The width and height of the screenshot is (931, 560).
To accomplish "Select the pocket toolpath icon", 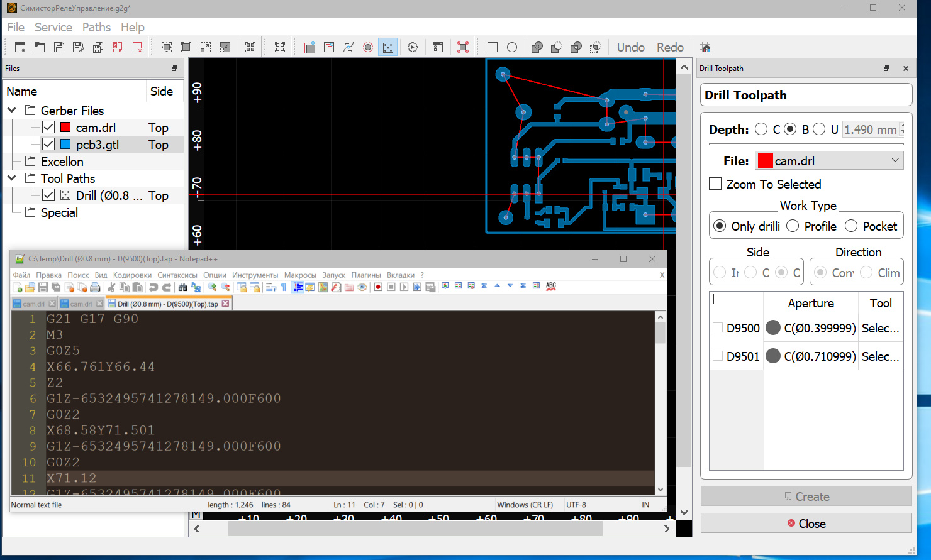I will pos(329,48).
